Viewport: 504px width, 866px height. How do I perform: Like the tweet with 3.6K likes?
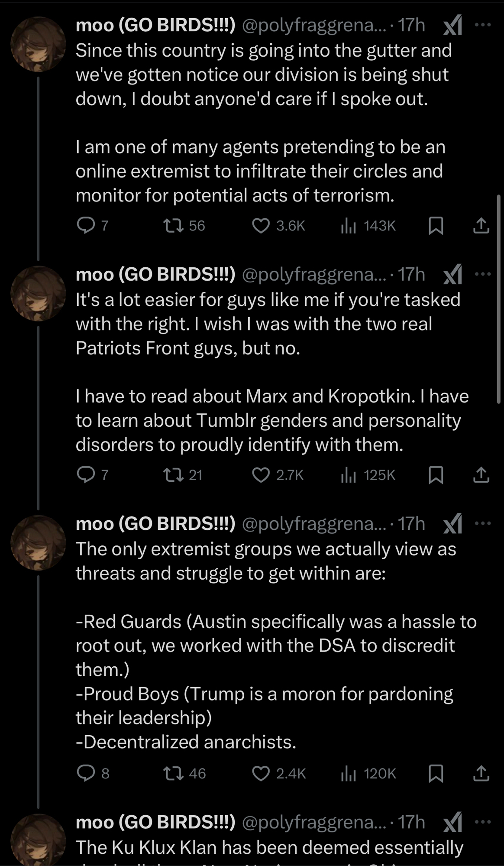pos(261,225)
